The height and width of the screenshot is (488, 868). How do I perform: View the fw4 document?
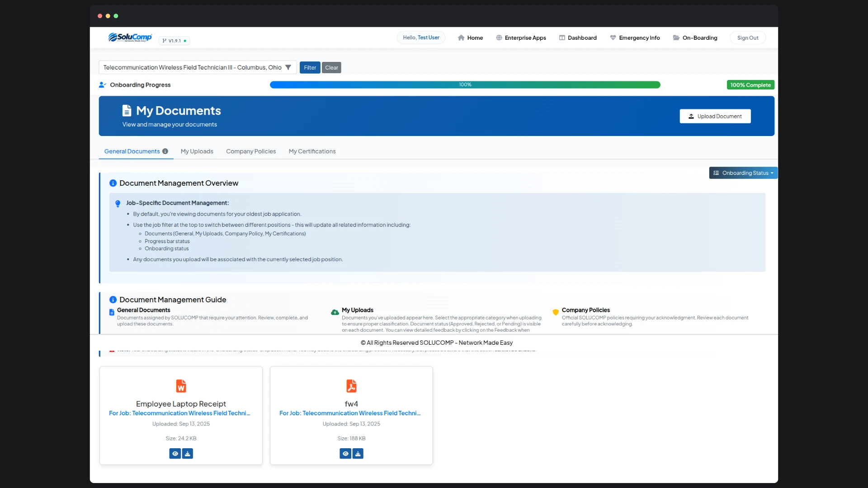[345, 454]
